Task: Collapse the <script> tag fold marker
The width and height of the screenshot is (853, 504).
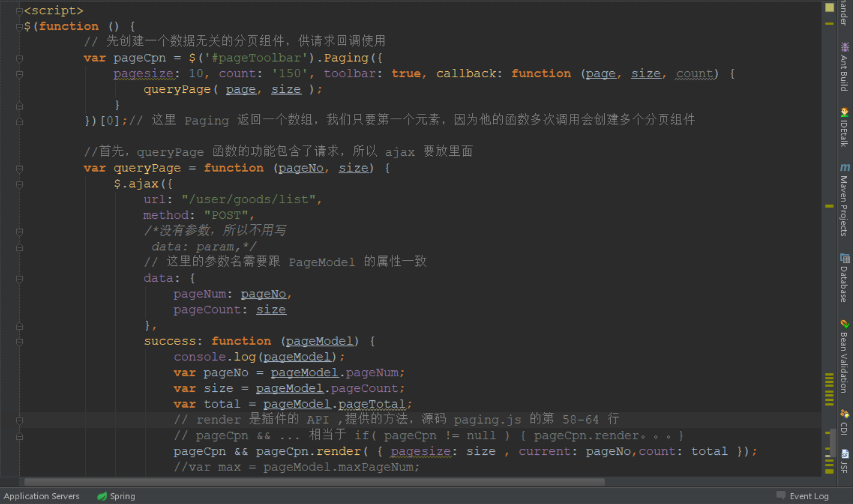Action: pos(19,11)
